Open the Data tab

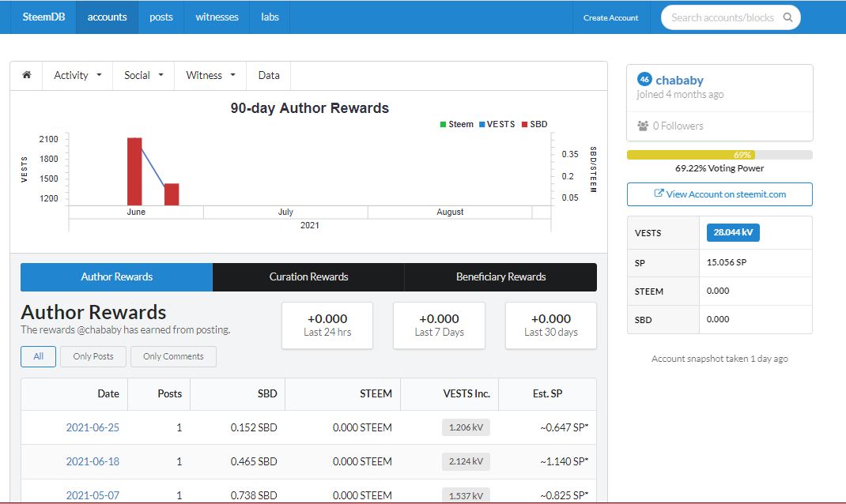(x=269, y=76)
